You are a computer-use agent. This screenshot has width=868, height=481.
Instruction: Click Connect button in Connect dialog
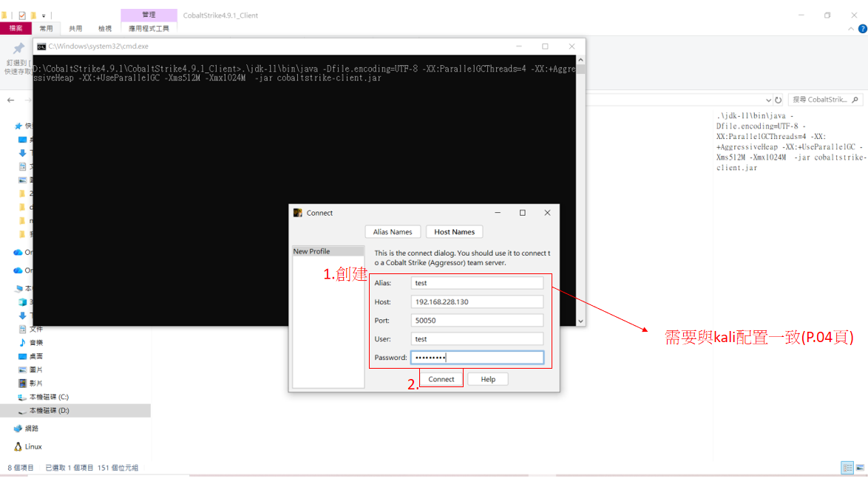(441, 379)
